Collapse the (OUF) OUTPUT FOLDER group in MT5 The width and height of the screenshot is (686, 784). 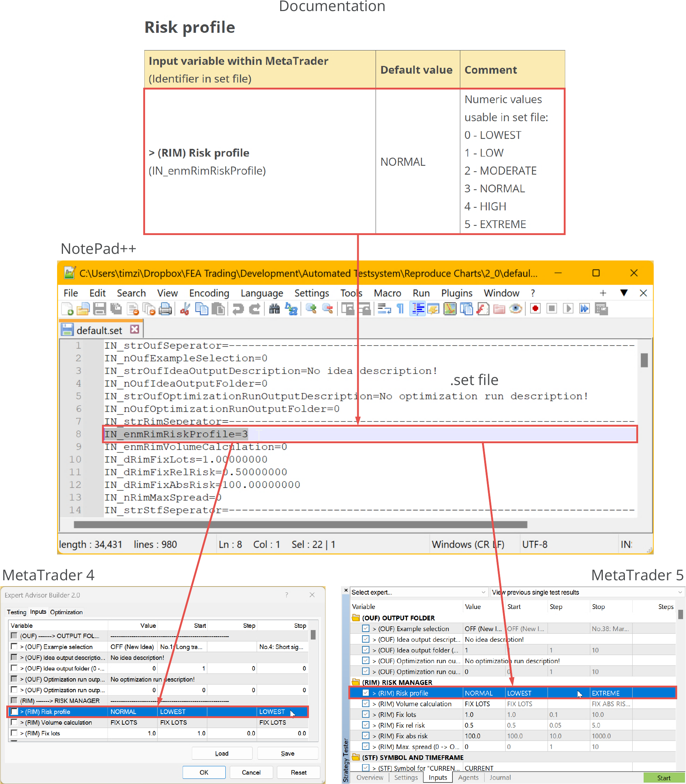356,618
